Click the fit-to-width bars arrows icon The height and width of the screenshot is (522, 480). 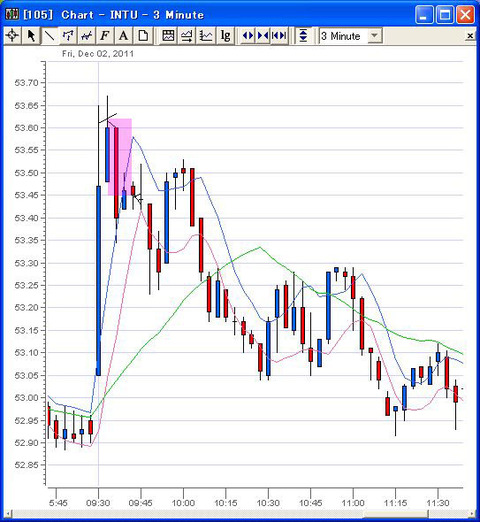point(279,35)
